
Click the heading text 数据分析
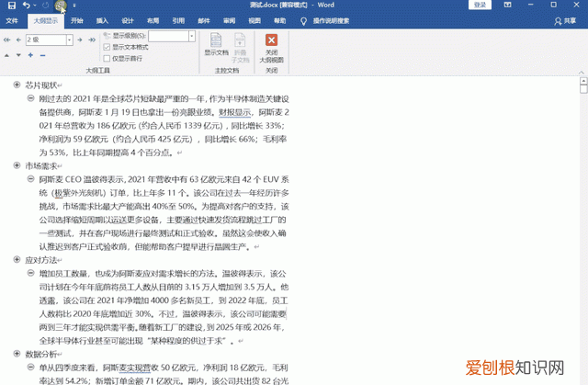[x=41, y=355]
